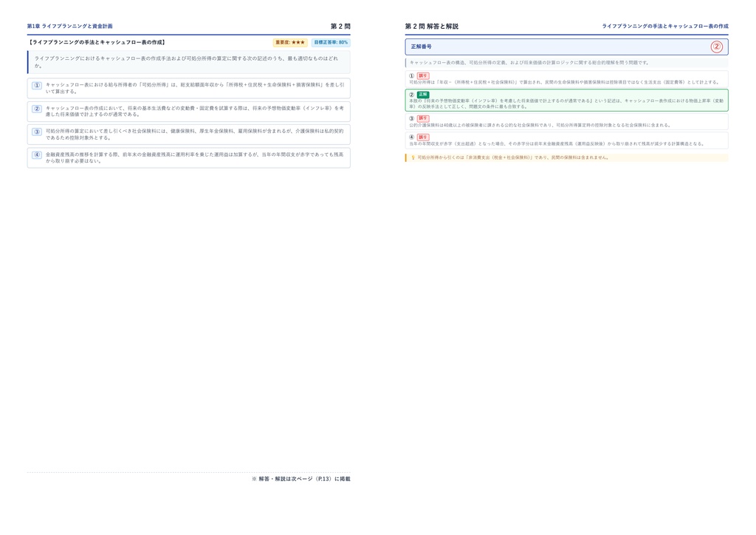This screenshot has width=756, height=535.
Task: Click the 正解番号 label
Action: [x=421, y=47]
